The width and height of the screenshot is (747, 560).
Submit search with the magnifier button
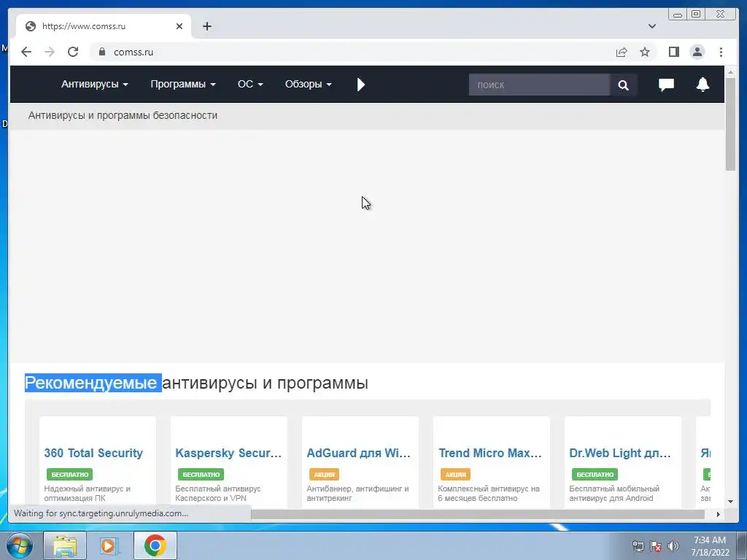tap(623, 85)
